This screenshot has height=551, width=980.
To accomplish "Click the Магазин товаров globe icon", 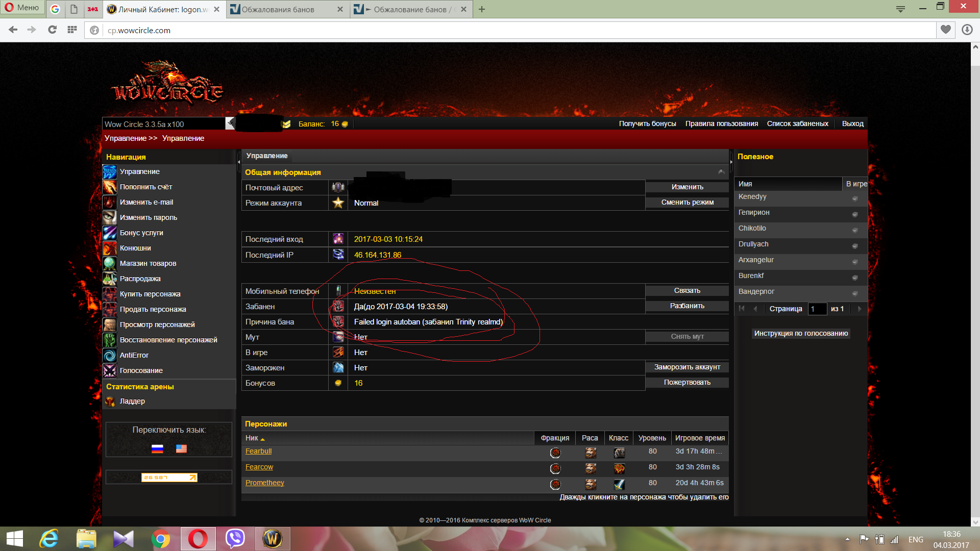I will 109,263.
